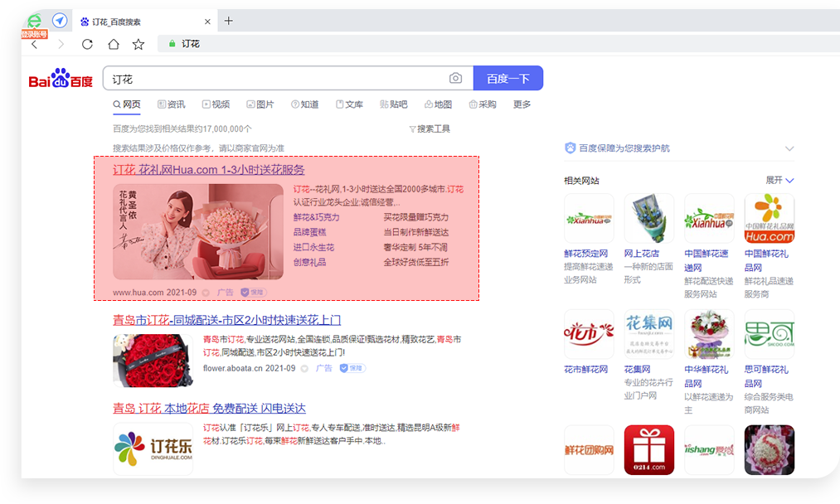
Task: Switch to the 图片 search tab
Action: (260, 104)
